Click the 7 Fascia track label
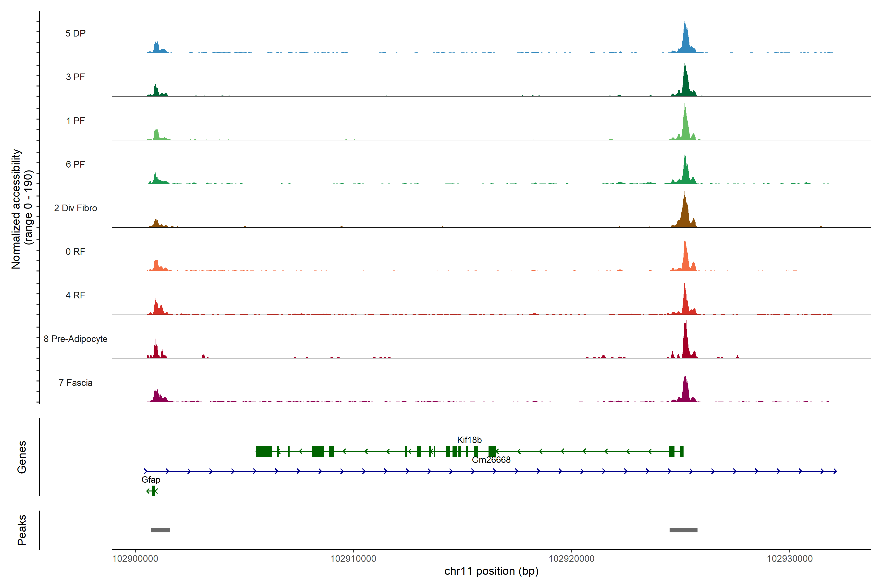The height and width of the screenshot is (588, 882). pos(75,382)
